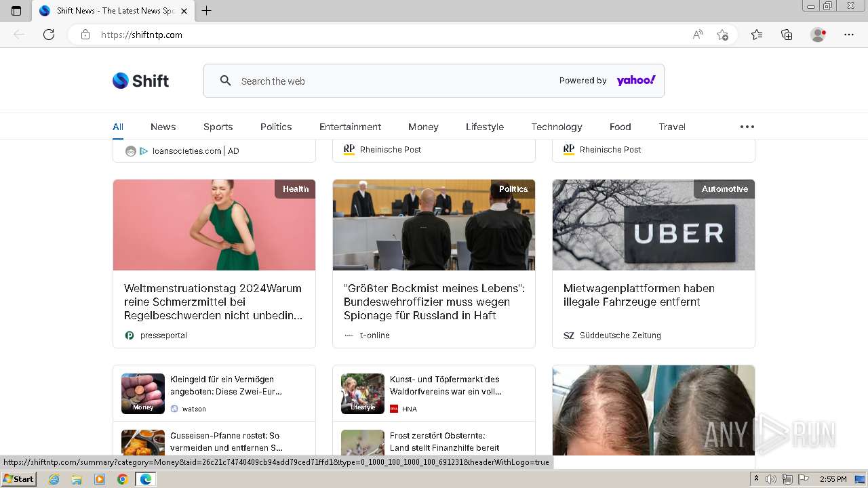Viewport: 868px width, 488px height.
Task: Switch to the News tab
Action: click(x=163, y=127)
